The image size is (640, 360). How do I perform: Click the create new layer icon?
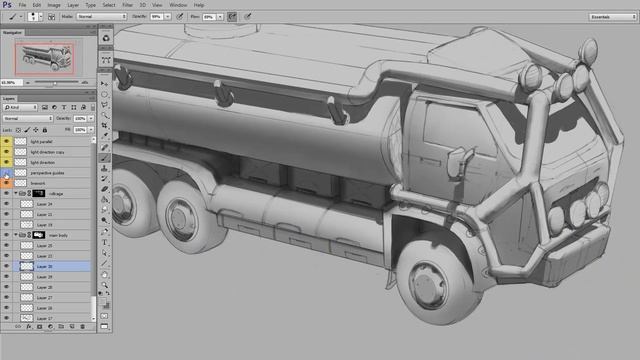[x=72, y=327]
